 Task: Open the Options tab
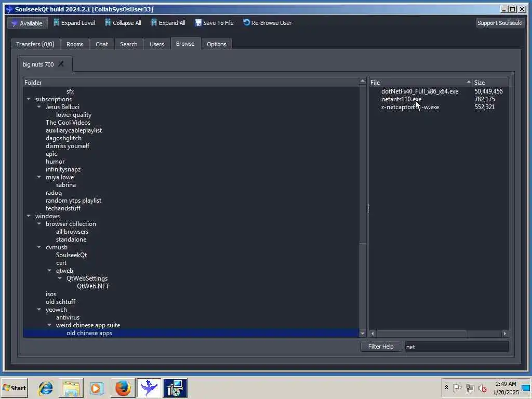(x=217, y=44)
